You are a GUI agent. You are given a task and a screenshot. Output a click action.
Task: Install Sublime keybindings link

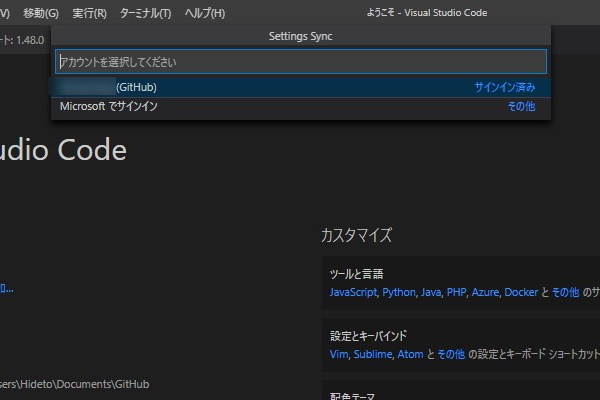[373, 354]
